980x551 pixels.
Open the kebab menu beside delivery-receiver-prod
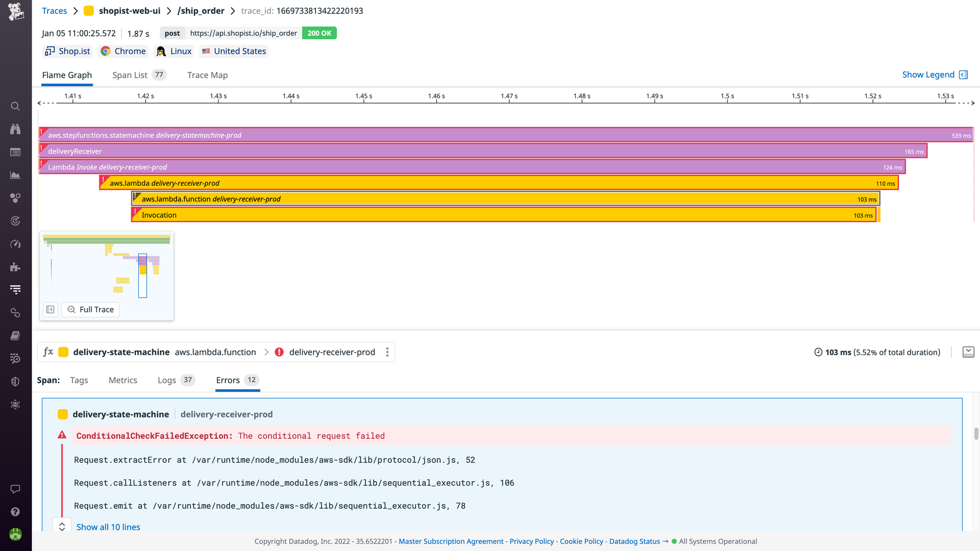(x=387, y=352)
